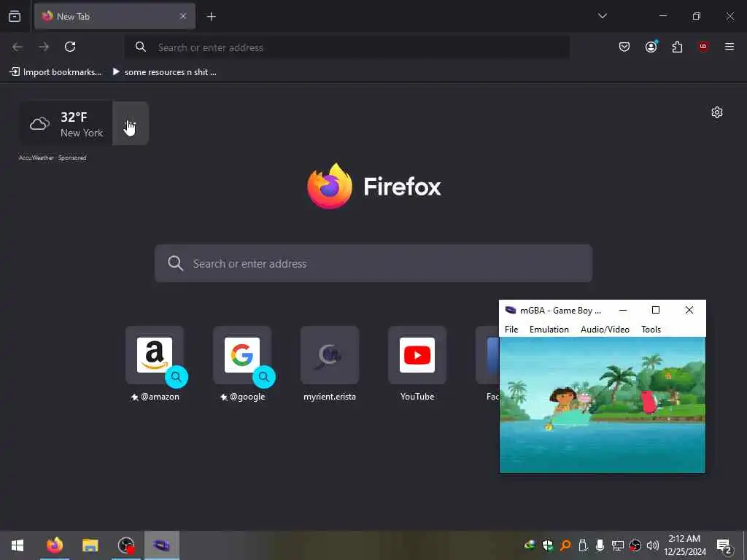This screenshot has width=747, height=560.
Task: Click the back navigation arrow
Action: [x=18, y=47]
